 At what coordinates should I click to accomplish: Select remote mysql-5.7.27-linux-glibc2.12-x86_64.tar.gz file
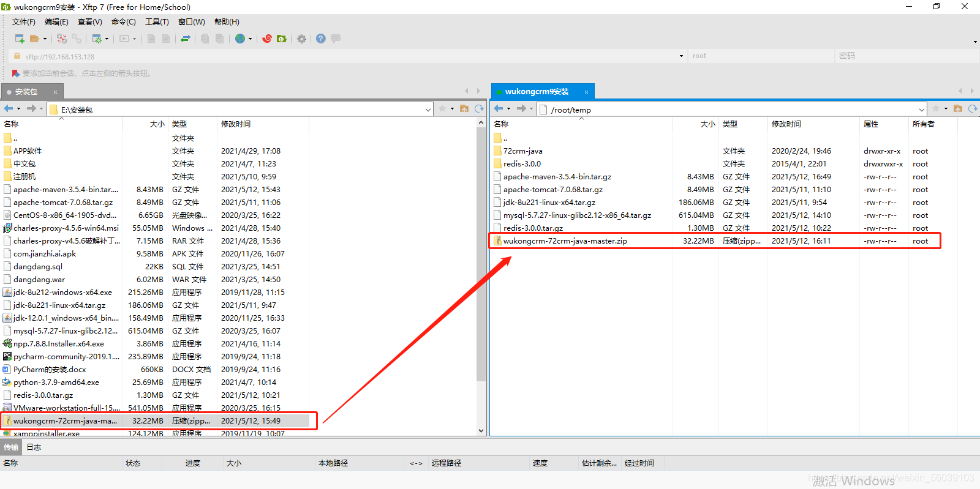[577, 215]
